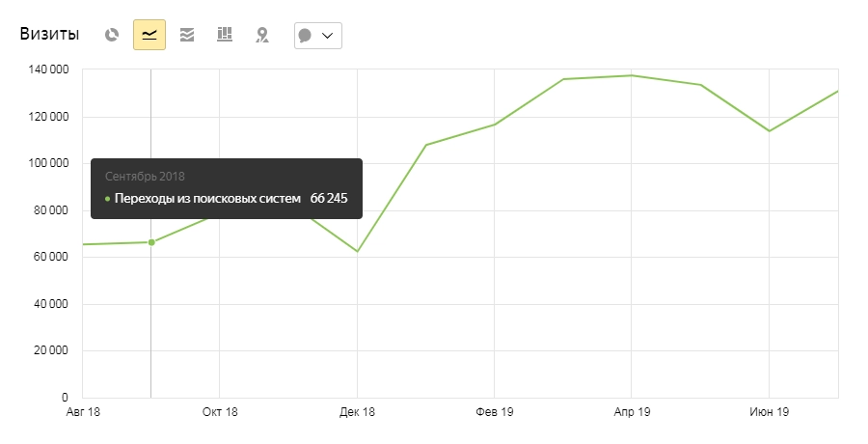Click the 20 000 y-axis label
Image resolution: width=868 pixels, height=444 pixels.
pyautogui.click(x=50, y=350)
